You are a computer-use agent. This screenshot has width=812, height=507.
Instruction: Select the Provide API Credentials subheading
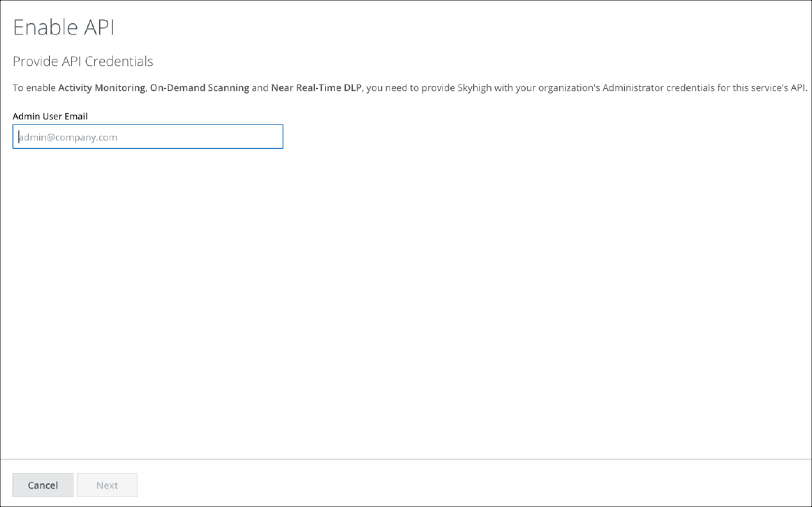pos(83,61)
